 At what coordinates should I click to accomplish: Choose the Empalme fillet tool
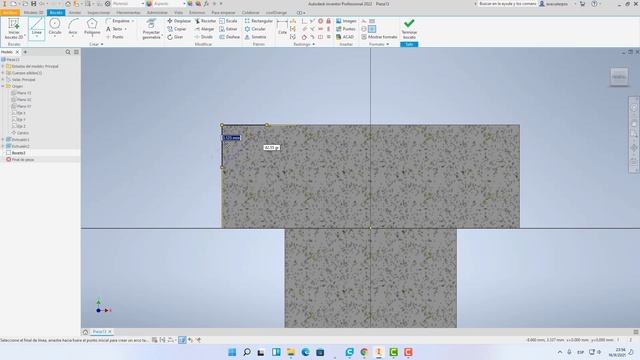tap(119, 21)
